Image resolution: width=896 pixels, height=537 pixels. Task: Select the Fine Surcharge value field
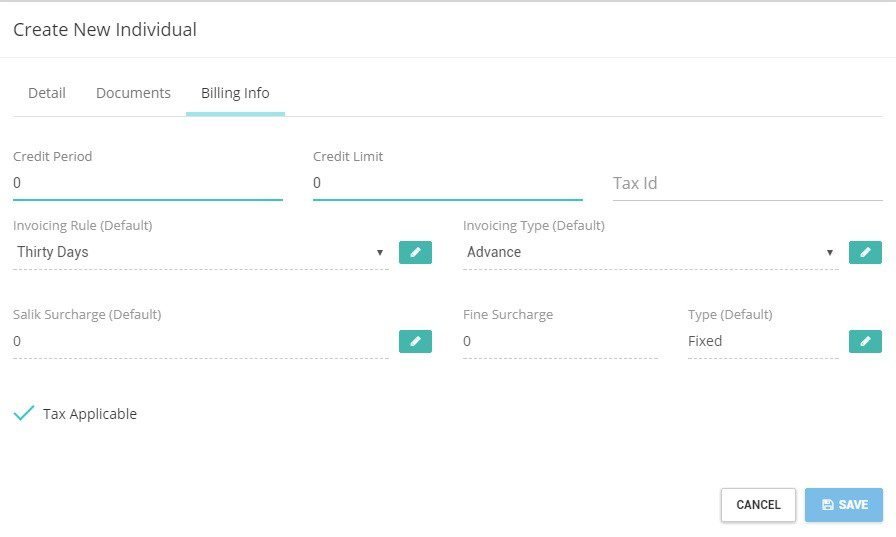(x=560, y=341)
